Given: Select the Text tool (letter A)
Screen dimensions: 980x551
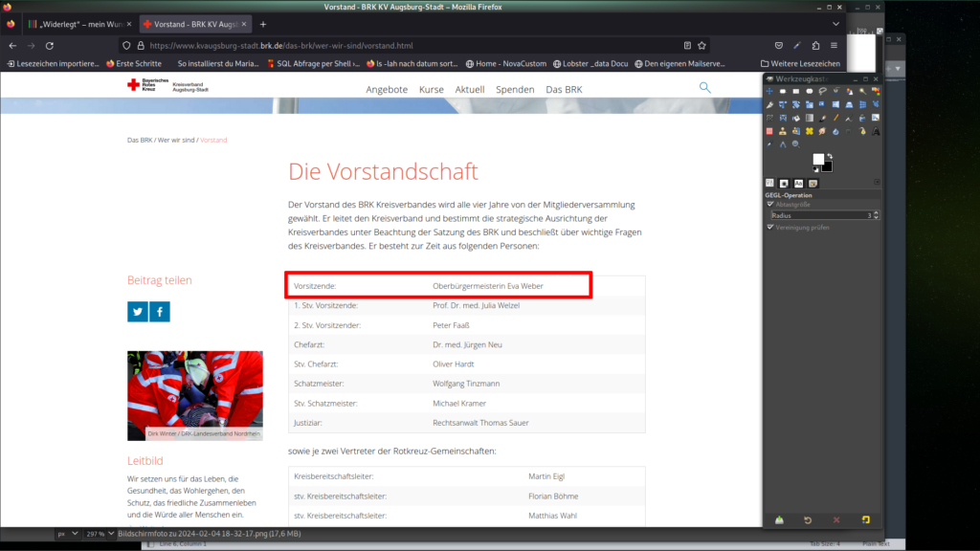Looking at the screenshot, I should point(876,131).
